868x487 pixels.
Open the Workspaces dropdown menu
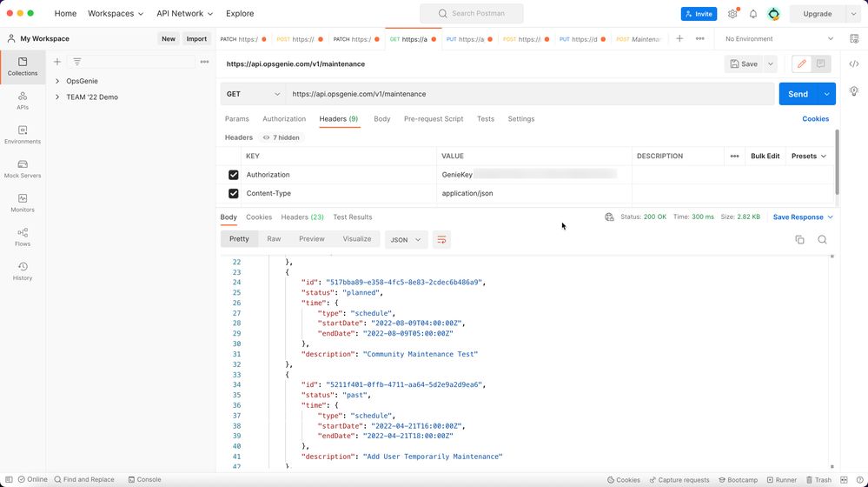[x=116, y=13]
